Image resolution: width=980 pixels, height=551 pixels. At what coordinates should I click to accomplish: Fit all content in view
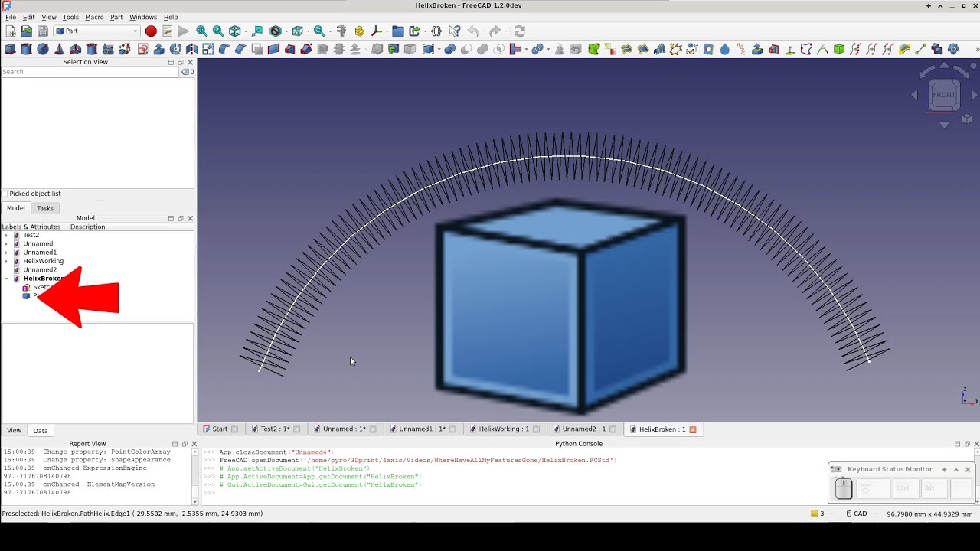click(201, 31)
